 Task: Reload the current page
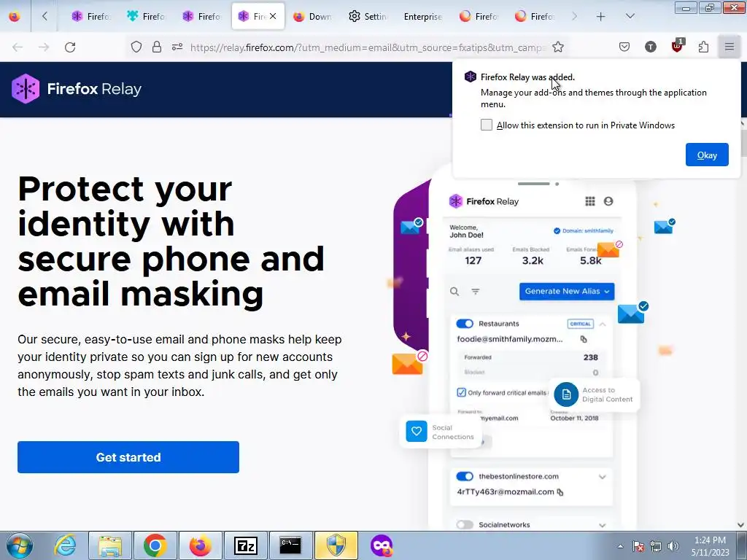click(70, 47)
